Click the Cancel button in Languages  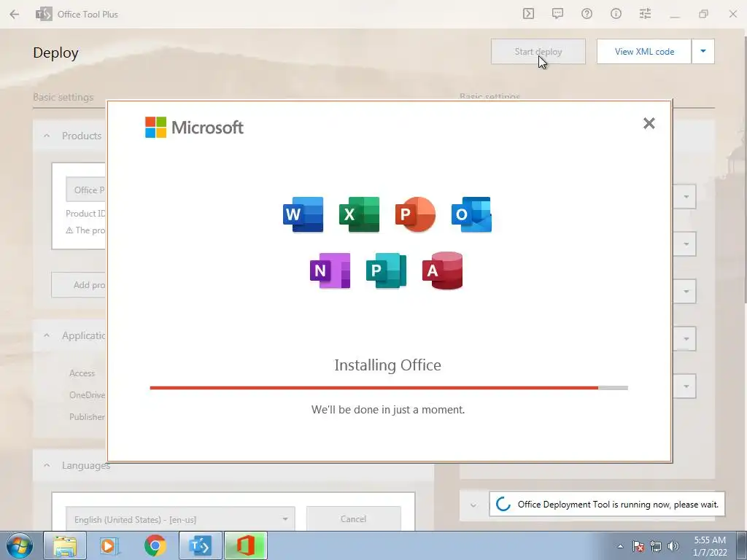pyautogui.click(x=354, y=519)
